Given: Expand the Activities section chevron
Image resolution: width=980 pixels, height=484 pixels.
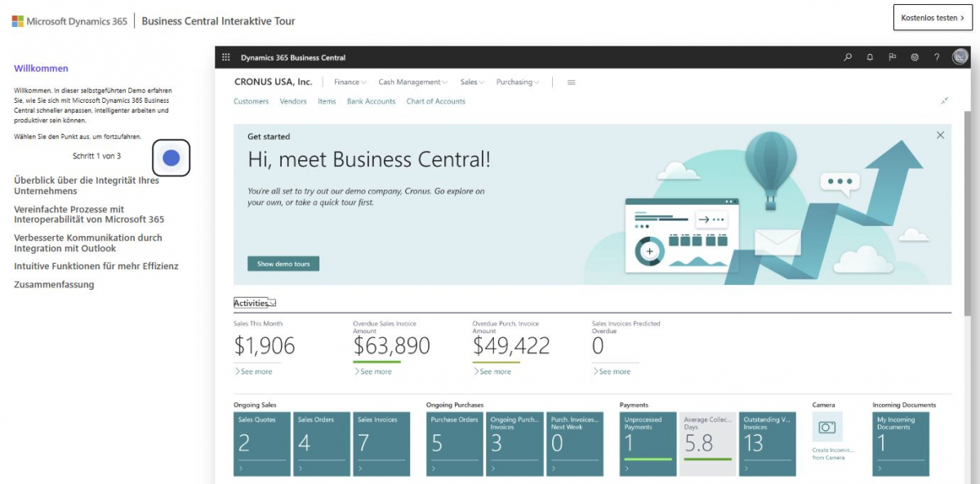Looking at the screenshot, I should click(273, 304).
